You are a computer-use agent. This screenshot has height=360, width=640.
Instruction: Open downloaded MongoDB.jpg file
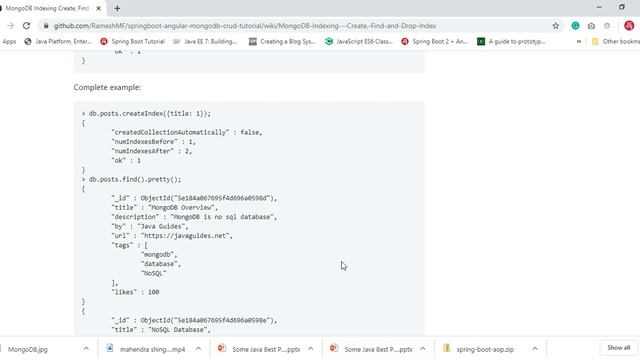(x=28, y=349)
